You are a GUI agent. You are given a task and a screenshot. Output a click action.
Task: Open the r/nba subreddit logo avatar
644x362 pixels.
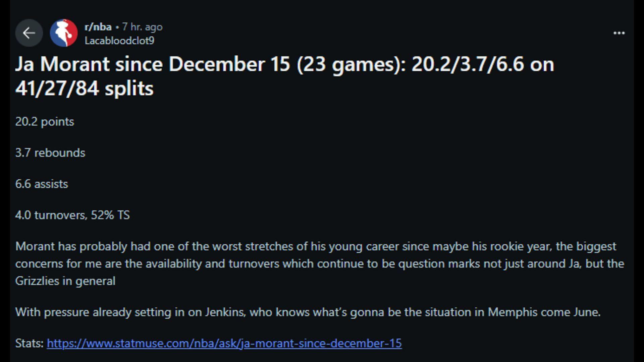pos(64,33)
